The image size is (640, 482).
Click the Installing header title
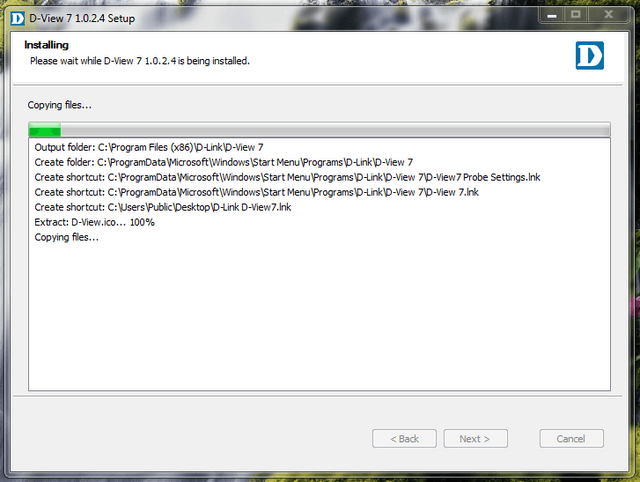47,45
